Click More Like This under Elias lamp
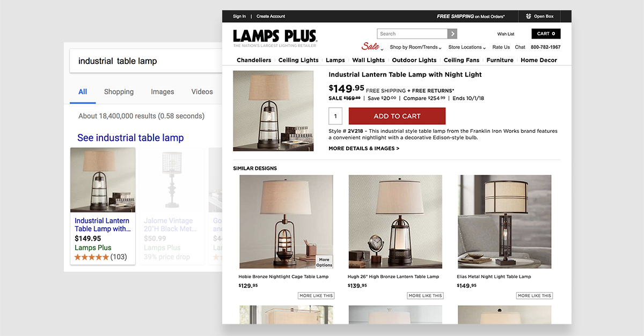This screenshot has height=336, width=644. 534,296
